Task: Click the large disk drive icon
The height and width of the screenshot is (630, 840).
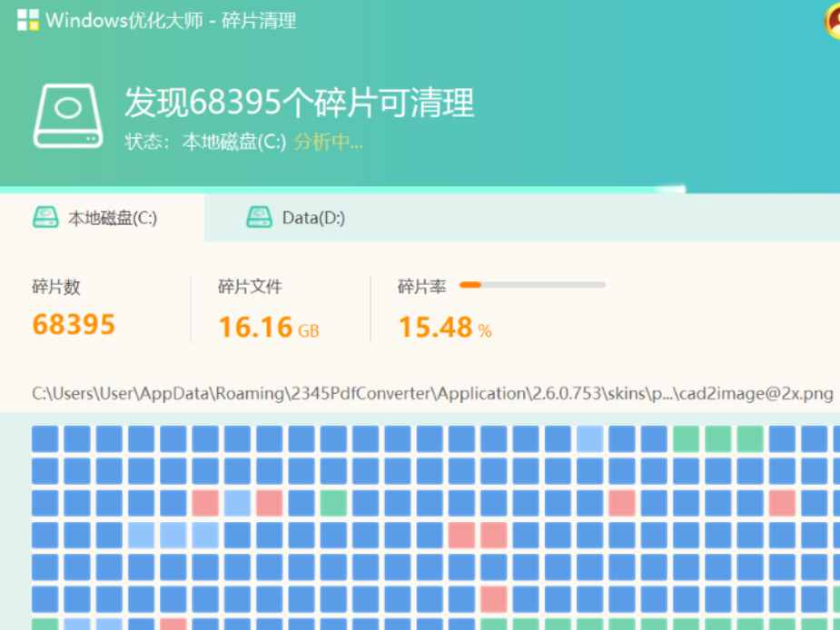Action: [67, 115]
